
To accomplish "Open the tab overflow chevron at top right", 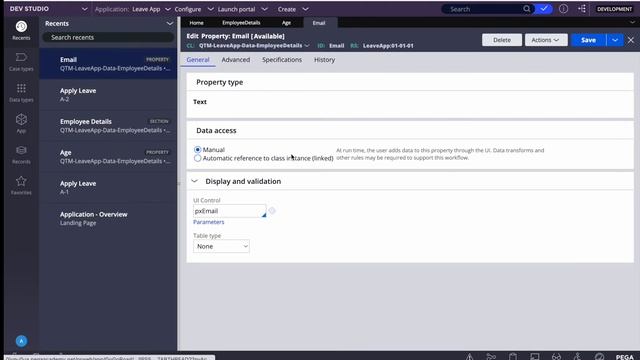I will click(x=632, y=23).
